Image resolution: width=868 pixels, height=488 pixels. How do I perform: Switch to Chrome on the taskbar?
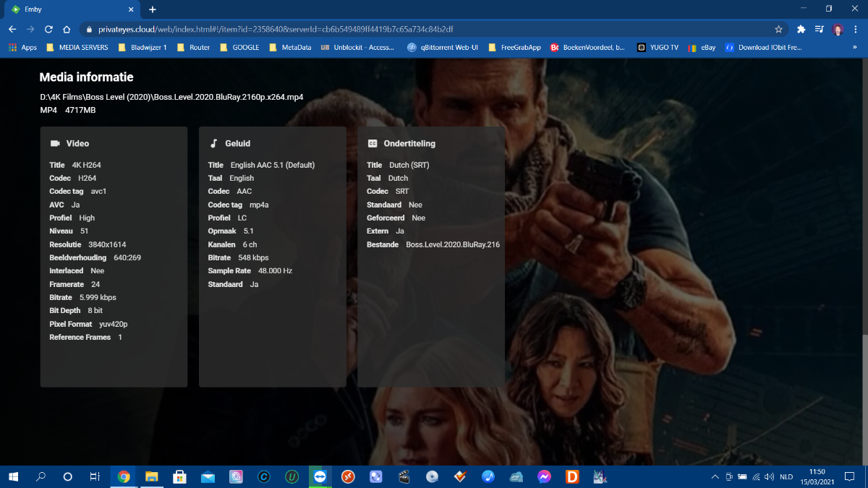(x=124, y=476)
